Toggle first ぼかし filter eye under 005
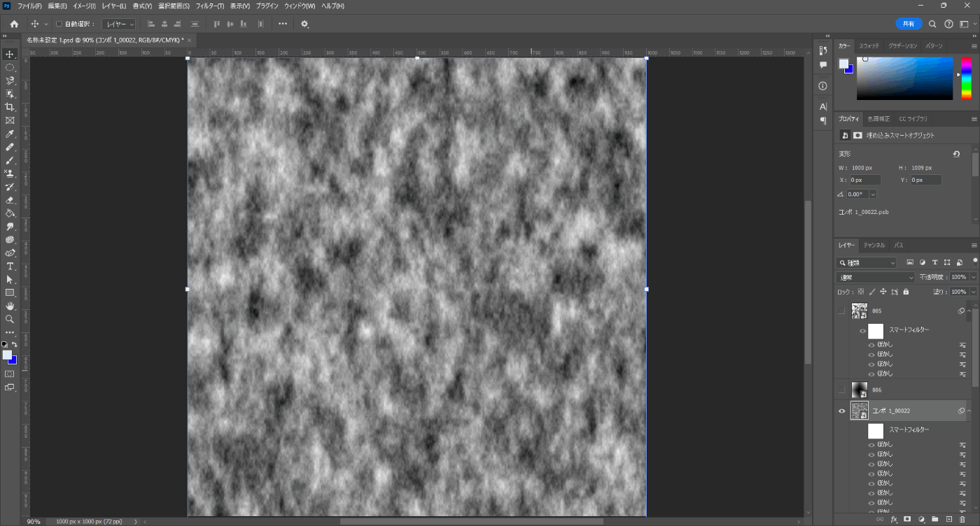 (x=871, y=345)
